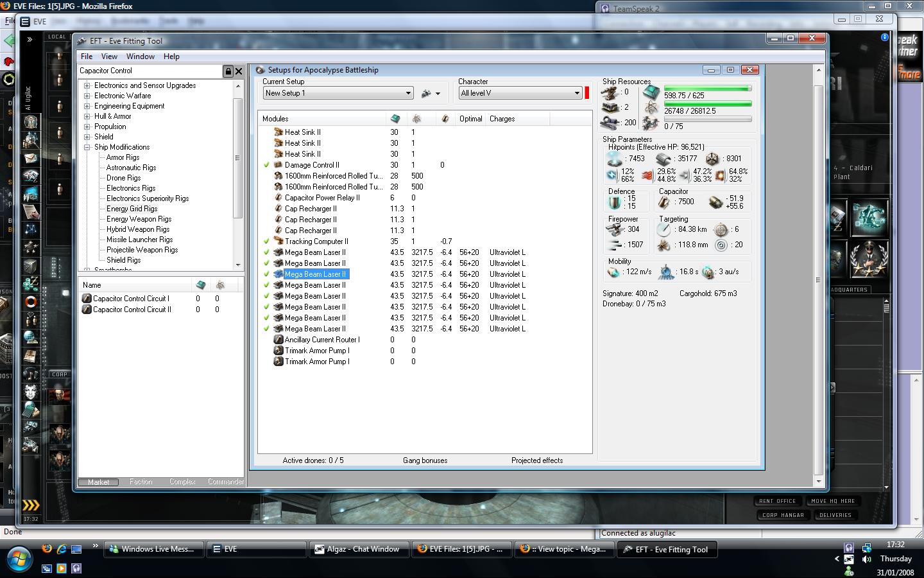Switch to the Complex tab

182,482
